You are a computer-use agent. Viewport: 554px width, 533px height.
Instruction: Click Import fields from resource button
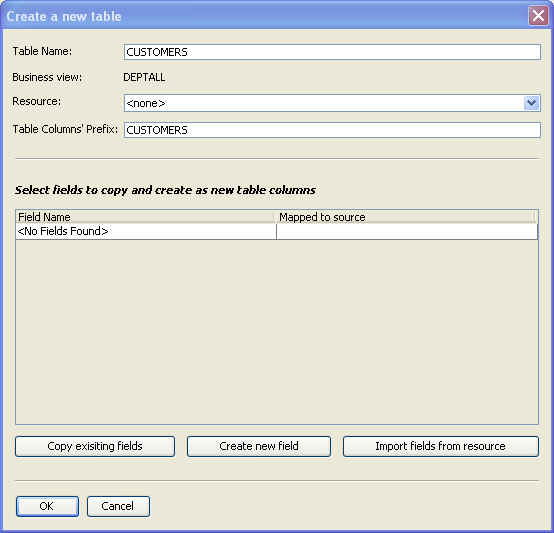(x=441, y=446)
